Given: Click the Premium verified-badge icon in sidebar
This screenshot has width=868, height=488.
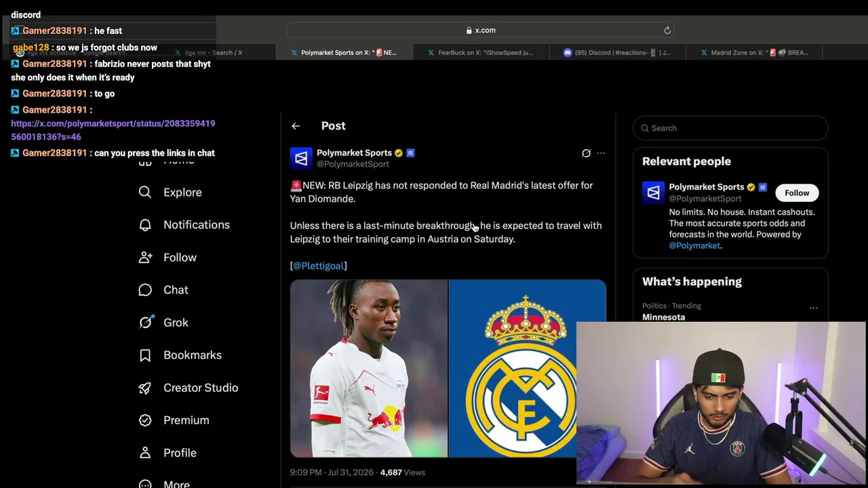Looking at the screenshot, I should pos(145,420).
